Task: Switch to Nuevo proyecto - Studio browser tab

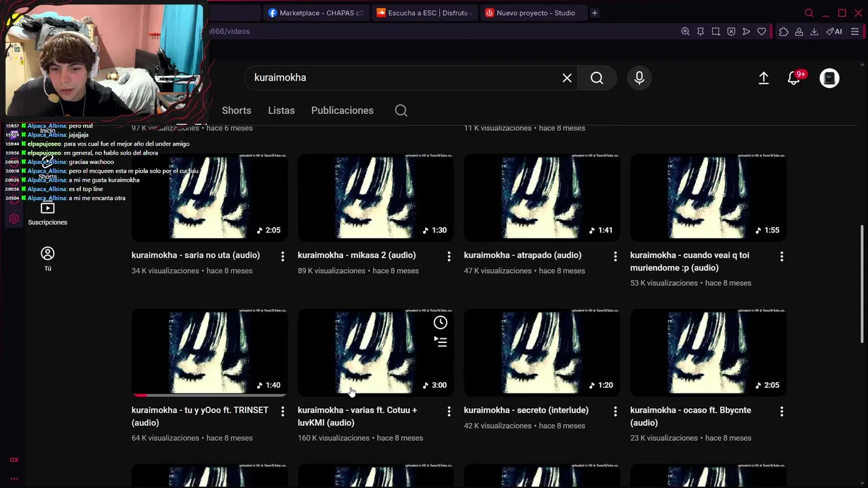Action: pyautogui.click(x=532, y=13)
